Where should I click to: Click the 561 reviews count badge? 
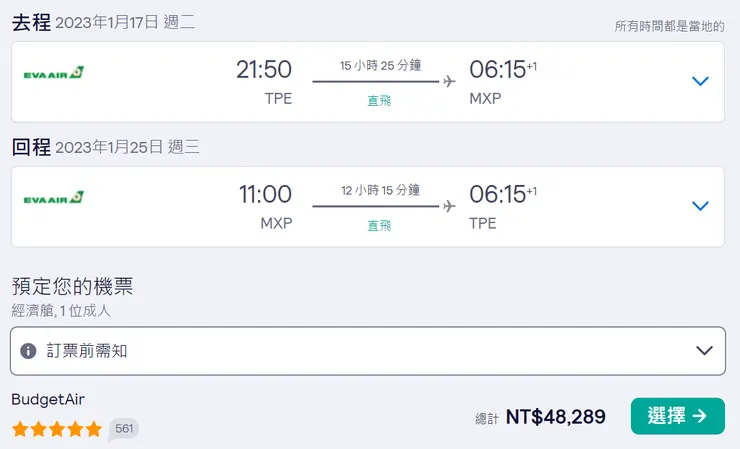pyautogui.click(x=124, y=429)
